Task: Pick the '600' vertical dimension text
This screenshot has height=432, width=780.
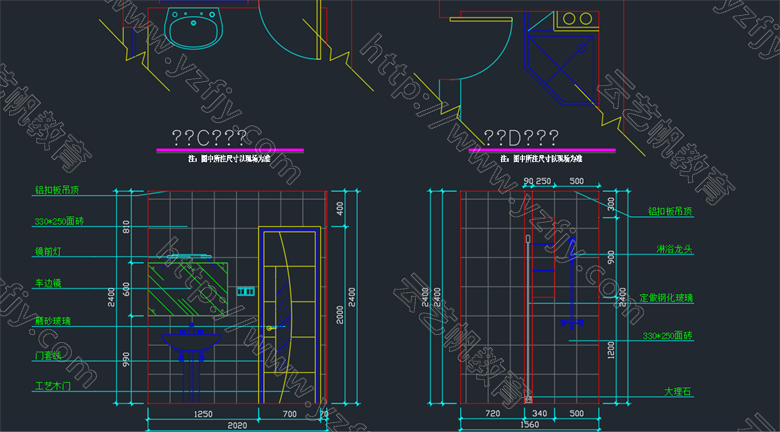Action: [125, 290]
